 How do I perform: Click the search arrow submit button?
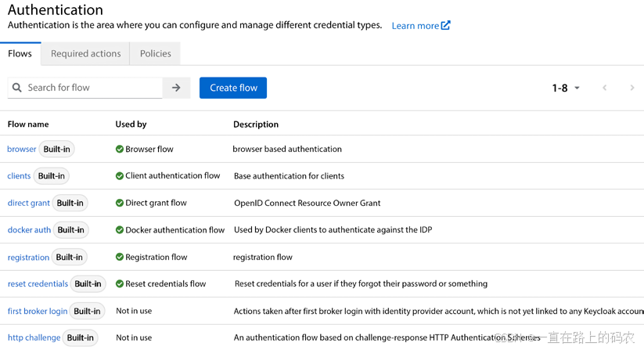(x=176, y=88)
